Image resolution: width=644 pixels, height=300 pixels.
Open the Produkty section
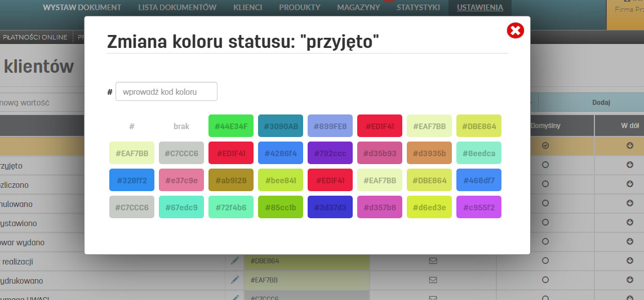coord(299,7)
